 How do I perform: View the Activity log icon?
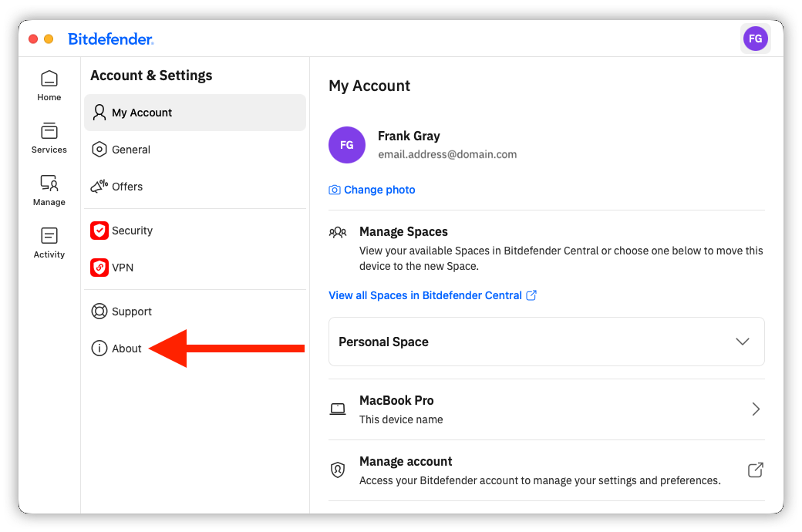pos(49,243)
